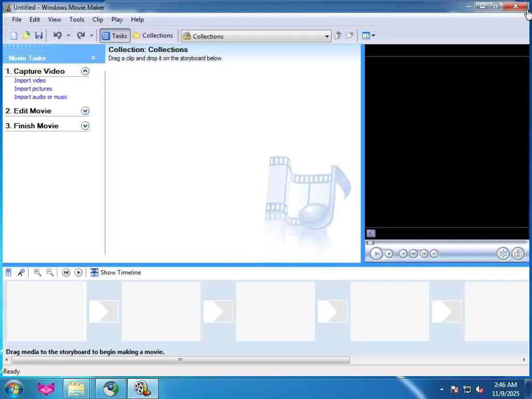Save the project with the floppy disk icon
Viewport: 532px width, 399px height.
[38, 35]
